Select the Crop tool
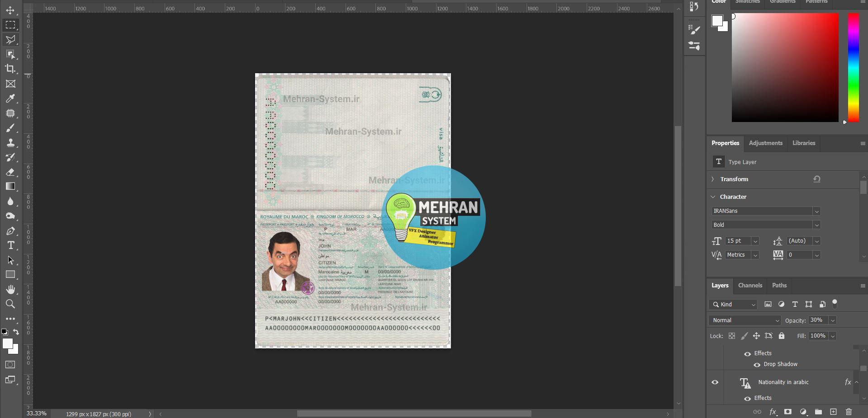 pos(10,69)
